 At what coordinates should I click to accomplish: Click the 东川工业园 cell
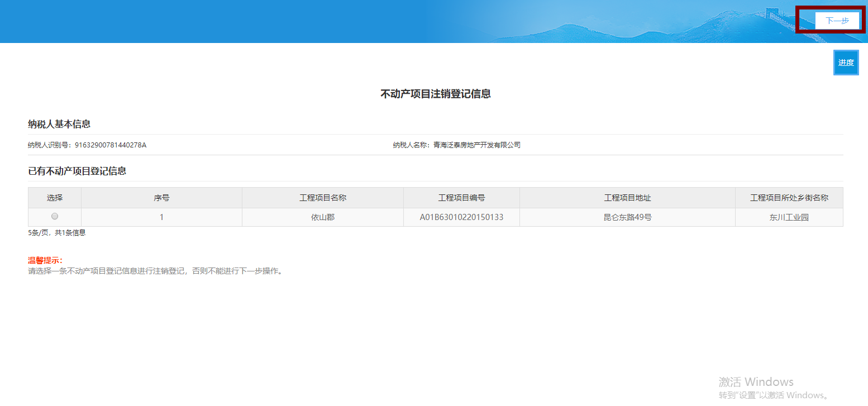click(789, 217)
